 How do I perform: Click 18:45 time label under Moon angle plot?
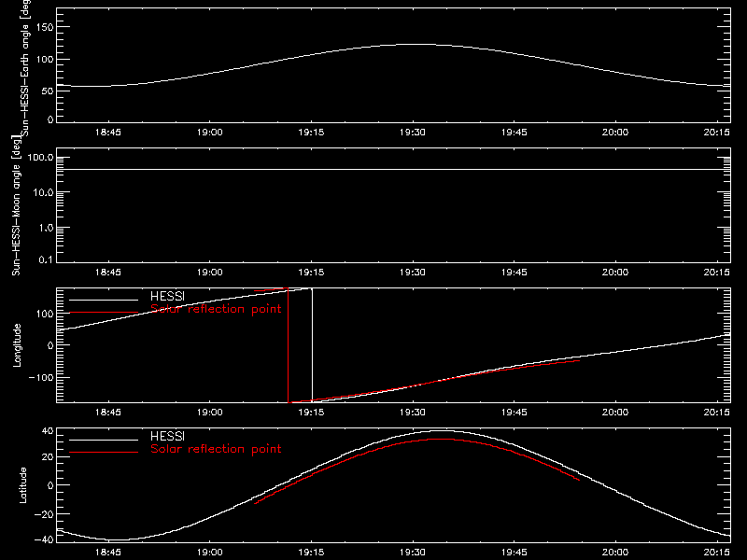coord(108,273)
